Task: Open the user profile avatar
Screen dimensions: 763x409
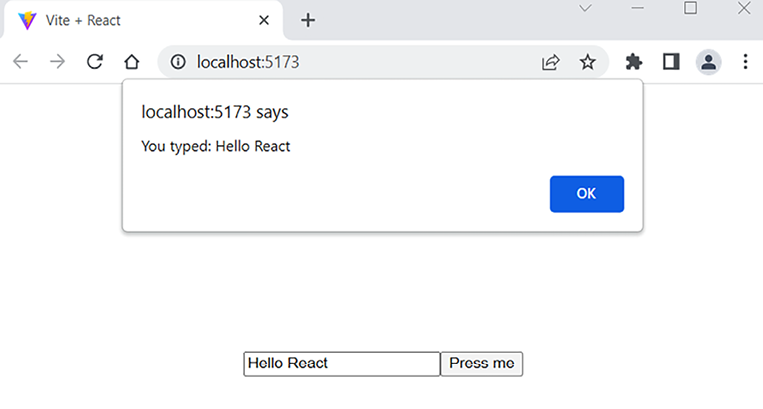Action: coord(708,62)
